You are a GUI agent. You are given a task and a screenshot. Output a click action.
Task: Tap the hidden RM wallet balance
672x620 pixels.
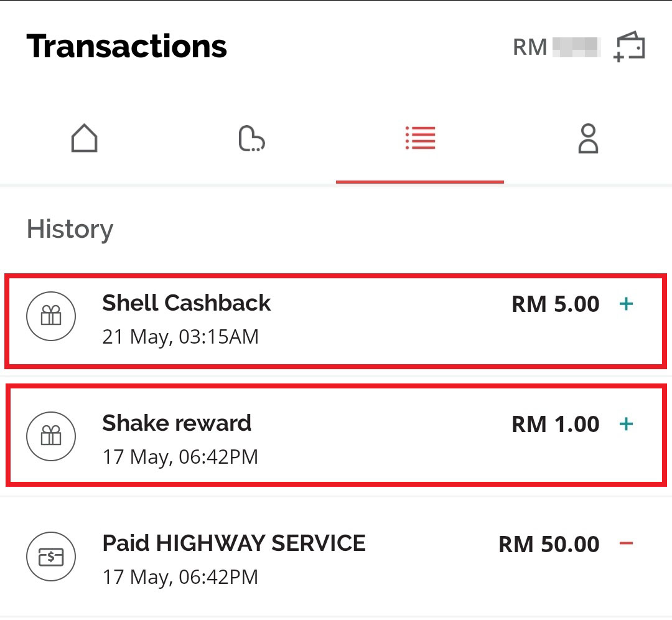coord(557,47)
